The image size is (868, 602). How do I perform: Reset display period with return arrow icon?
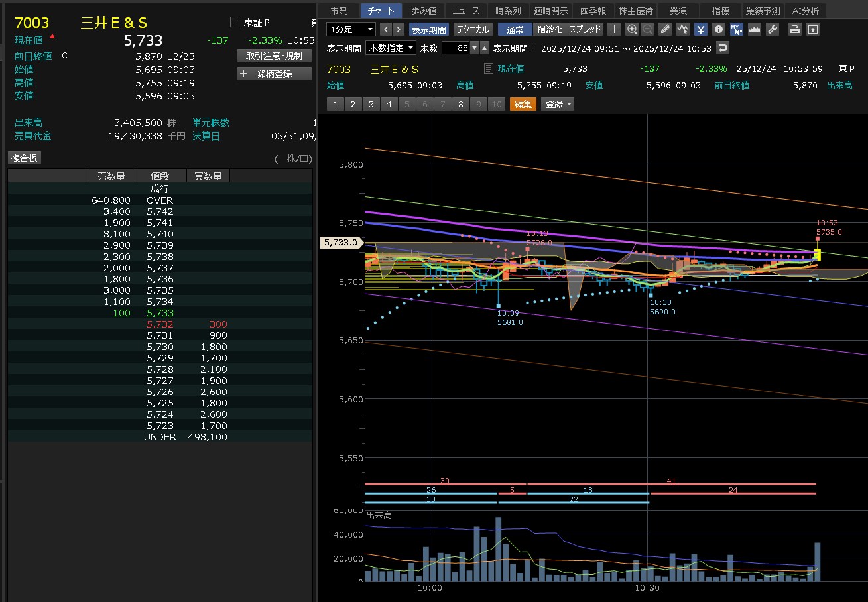coord(723,48)
